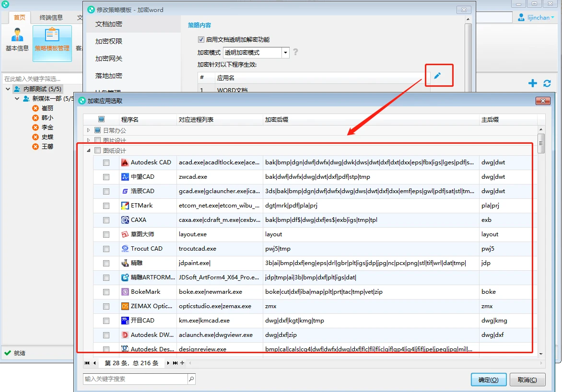Click the 主后缀 column header
The width and height of the screenshot is (562, 392).
point(508,119)
